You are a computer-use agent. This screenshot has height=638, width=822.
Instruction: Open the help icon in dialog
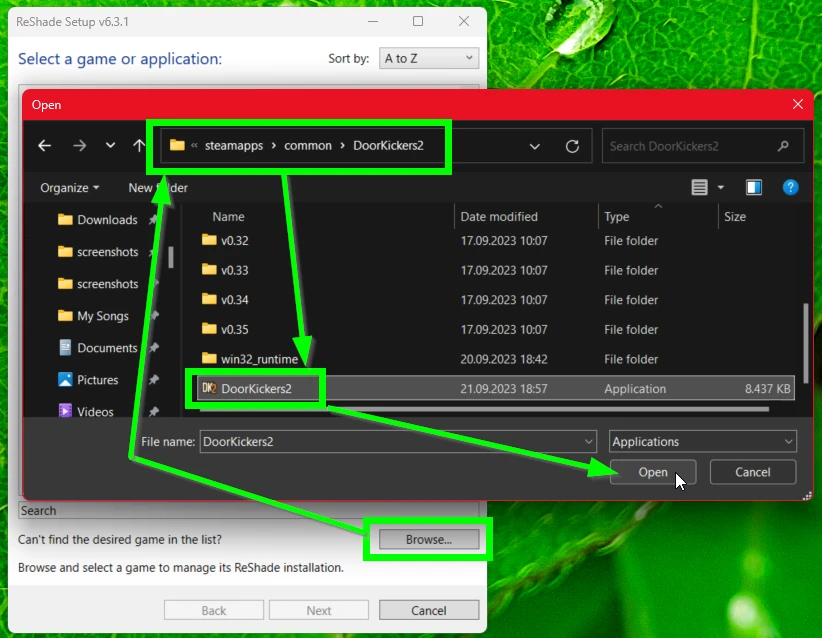pos(790,187)
